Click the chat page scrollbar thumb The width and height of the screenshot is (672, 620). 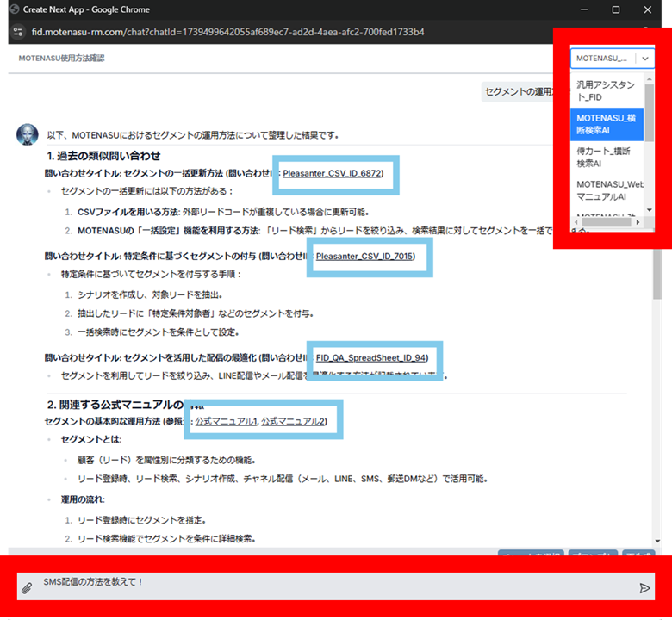657,274
